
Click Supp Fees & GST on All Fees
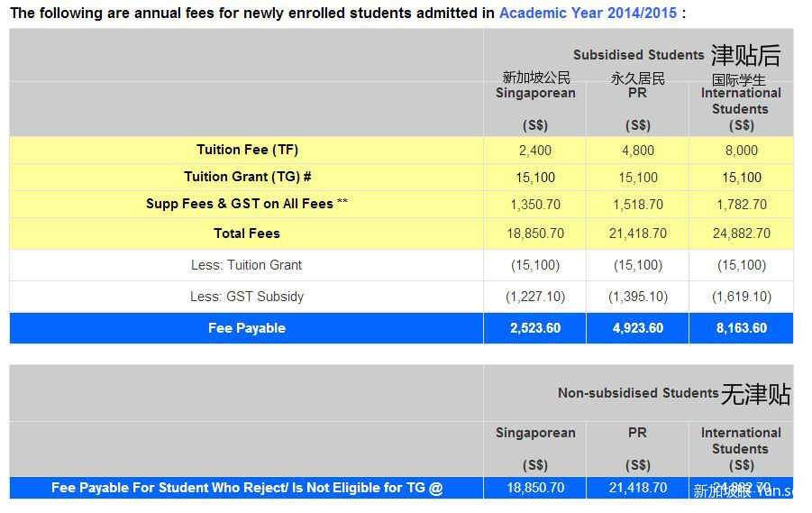click(x=247, y=204)
